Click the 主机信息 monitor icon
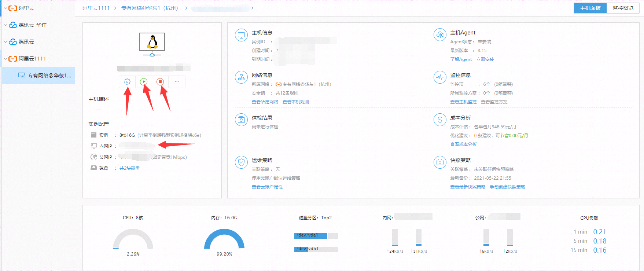Image resolution: width=644 pixels, height=271 pixels. click(241, 35)
